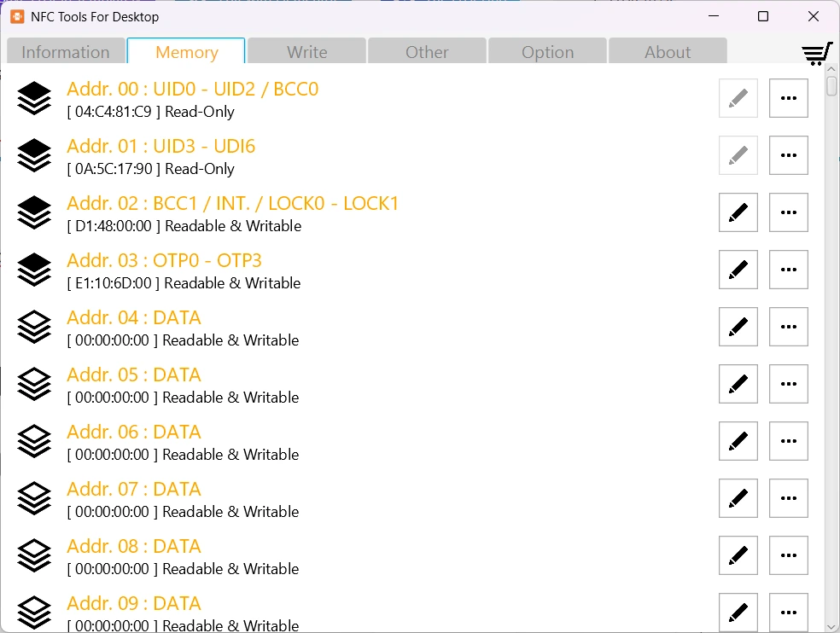The width and height of the screenshot is (840, 633).
Task: Click the outlined layers icon for Addr. 06
Action: 34,441
